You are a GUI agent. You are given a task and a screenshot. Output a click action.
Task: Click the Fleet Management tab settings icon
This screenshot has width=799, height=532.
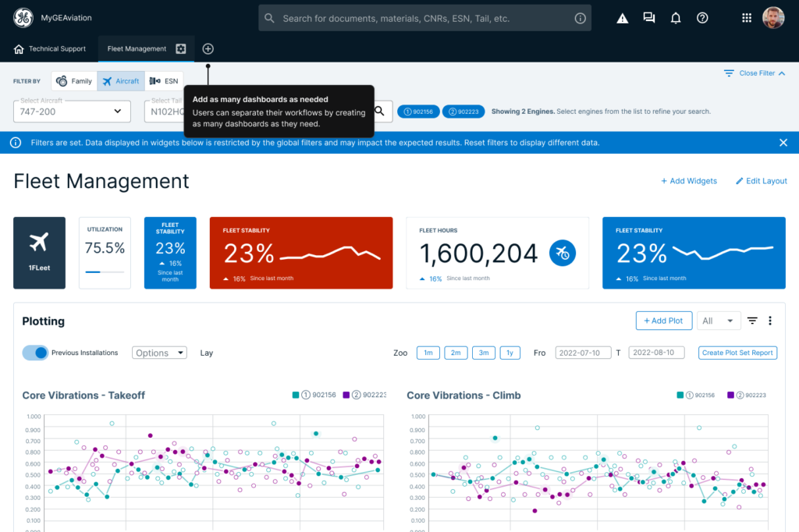point(181,48)
